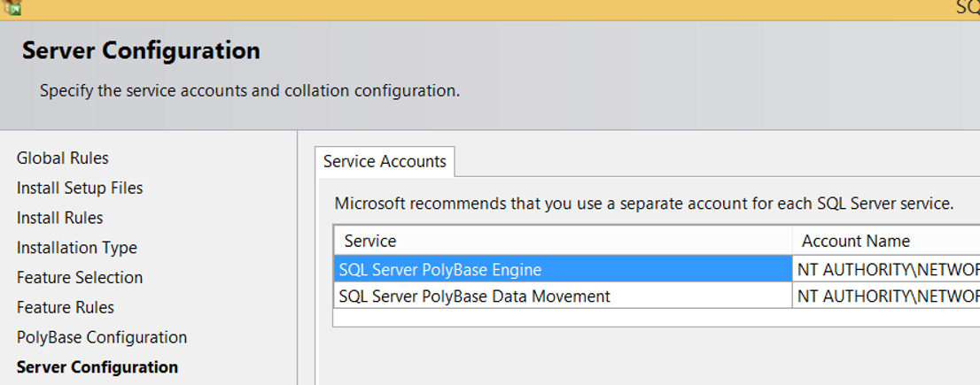Click the Account Name column header
Screen dimensions: 980x385
pyautogui.click(x=886, y=240)
